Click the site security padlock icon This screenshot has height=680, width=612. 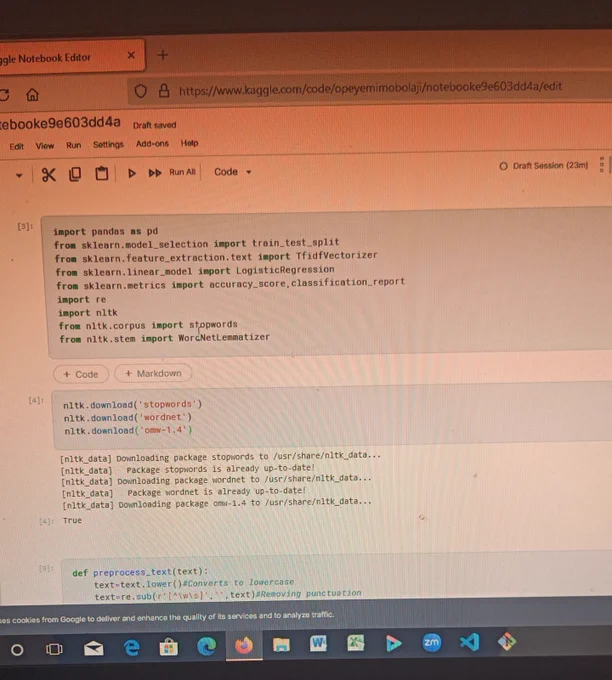point(164,91)
